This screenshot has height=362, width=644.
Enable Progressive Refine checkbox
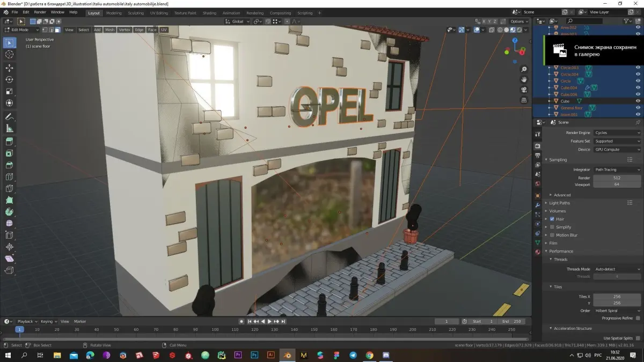click(638, 318)
